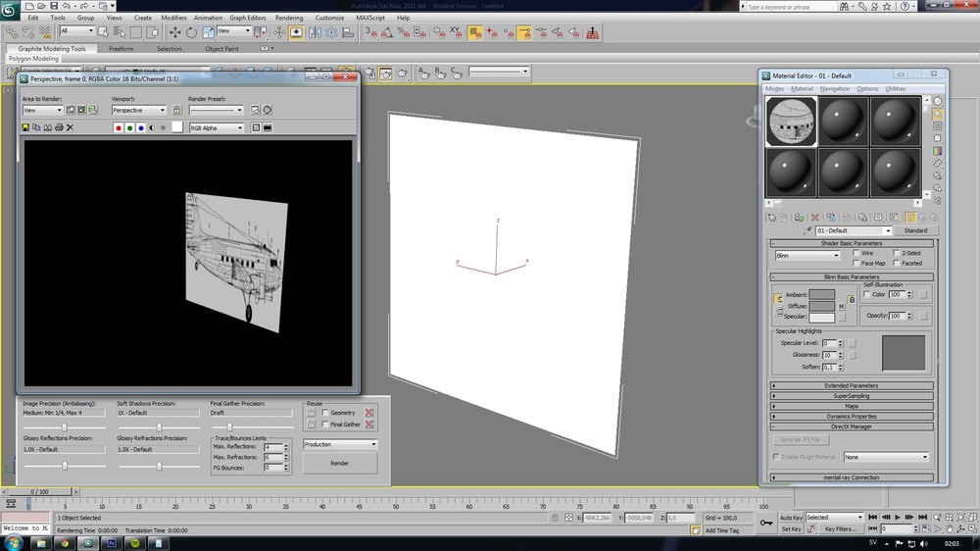
Task: Enable the Wire checkbox
Action: click(856, 253)
